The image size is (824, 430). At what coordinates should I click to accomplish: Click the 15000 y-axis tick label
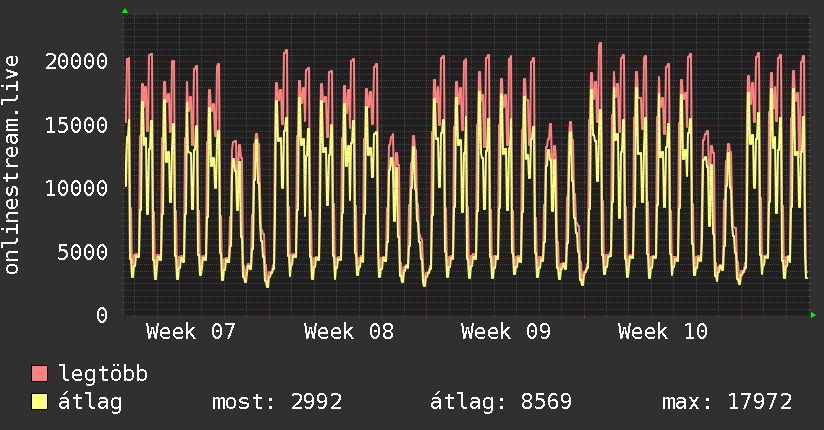(76, 125)
